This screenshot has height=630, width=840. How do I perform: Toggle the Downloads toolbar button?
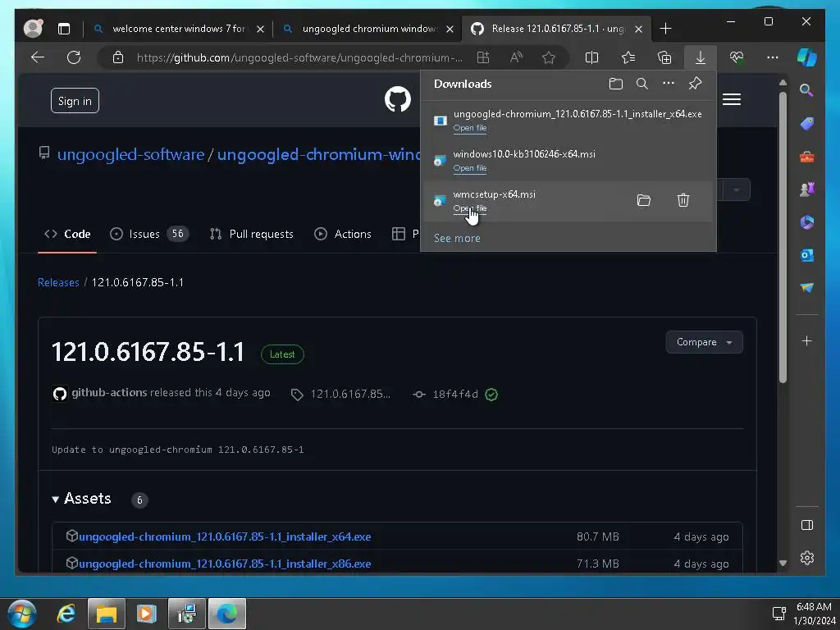coord(701,57)
